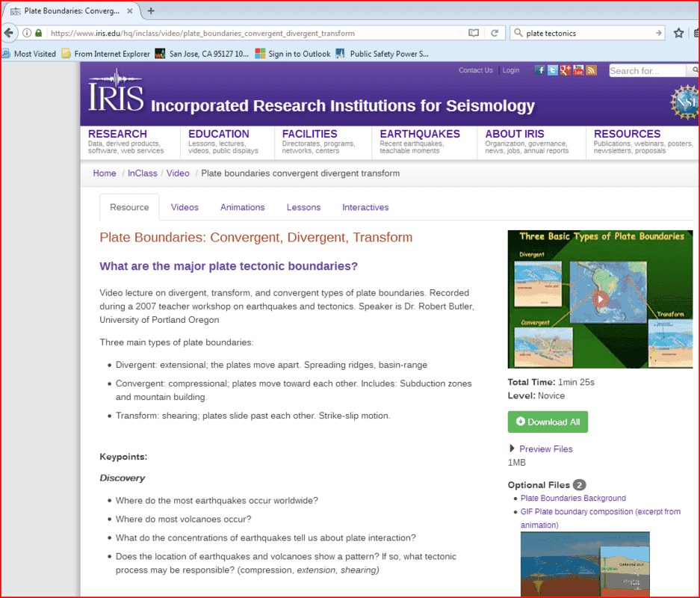Click the 1MB file size text
700x598 pixels.
[x=516, y=463]
